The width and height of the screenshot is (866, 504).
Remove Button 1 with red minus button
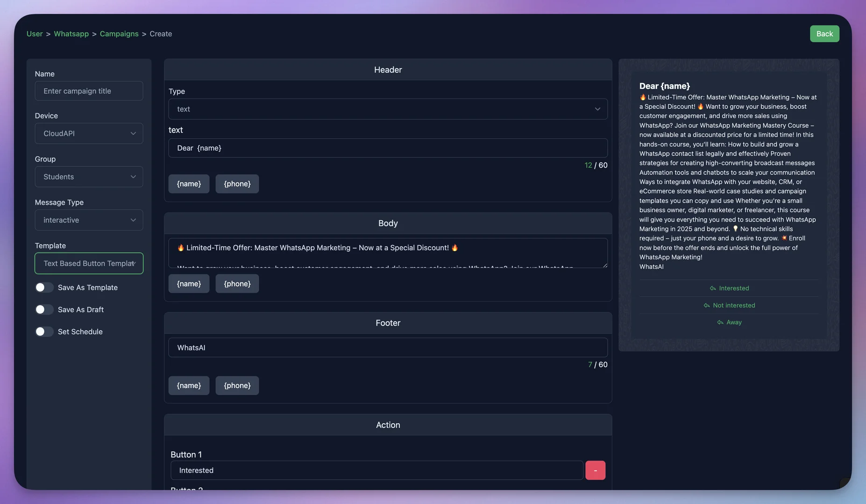(x=595, y=470)
